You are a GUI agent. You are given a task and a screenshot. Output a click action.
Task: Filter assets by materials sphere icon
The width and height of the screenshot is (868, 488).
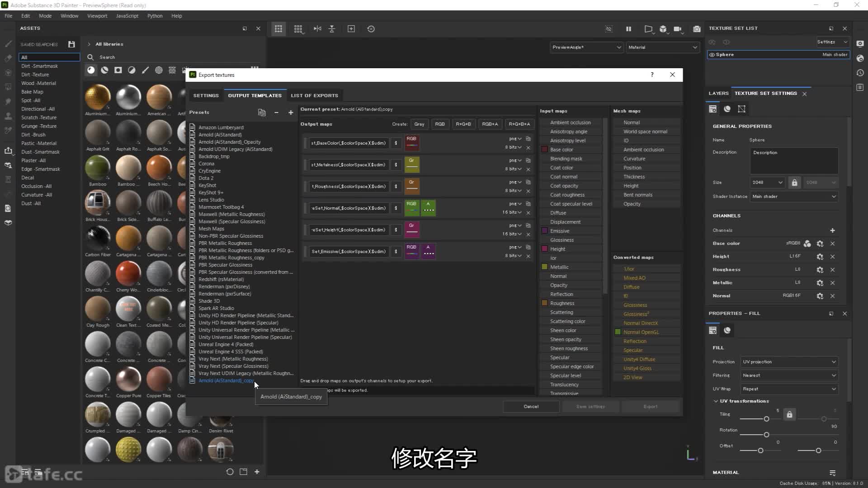tap(91, 70)
